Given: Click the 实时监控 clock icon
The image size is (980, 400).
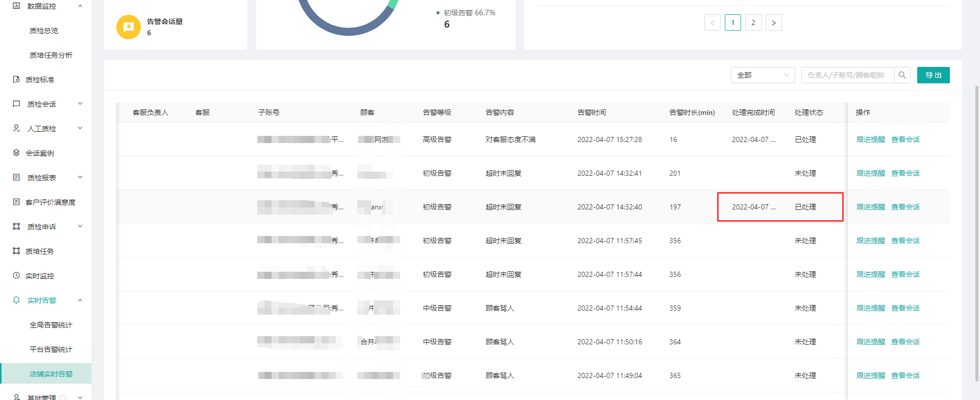Looking at the screenshot, I should coord(16,275).
